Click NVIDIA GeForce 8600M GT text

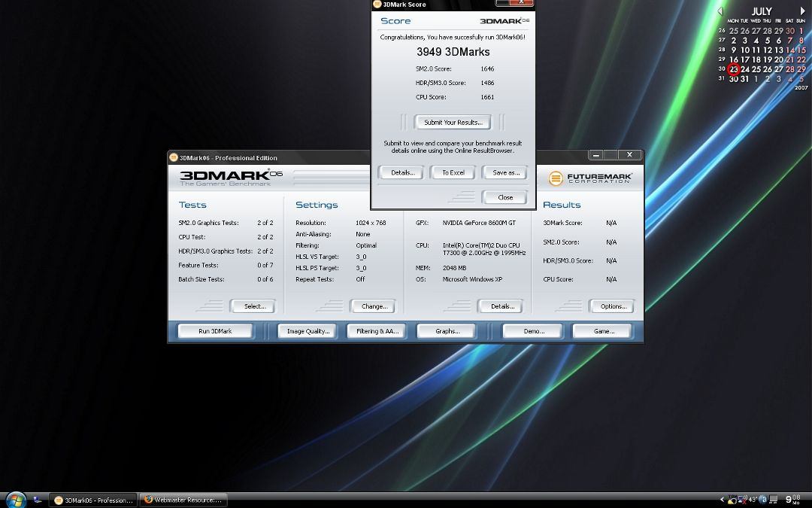pyautogui.click(x=479, y=223)
